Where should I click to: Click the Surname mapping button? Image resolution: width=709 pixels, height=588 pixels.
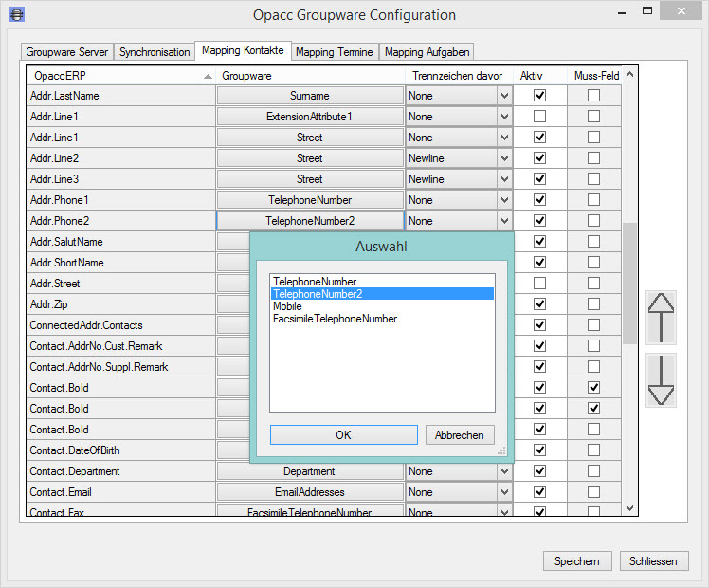point(310,96)
